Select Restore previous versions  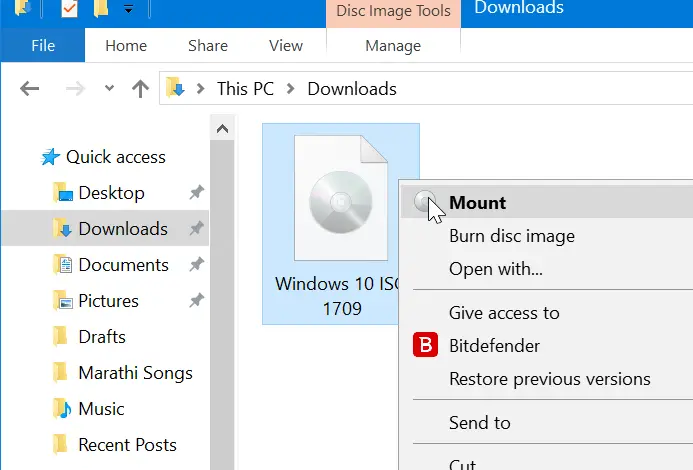pos(549,379)
